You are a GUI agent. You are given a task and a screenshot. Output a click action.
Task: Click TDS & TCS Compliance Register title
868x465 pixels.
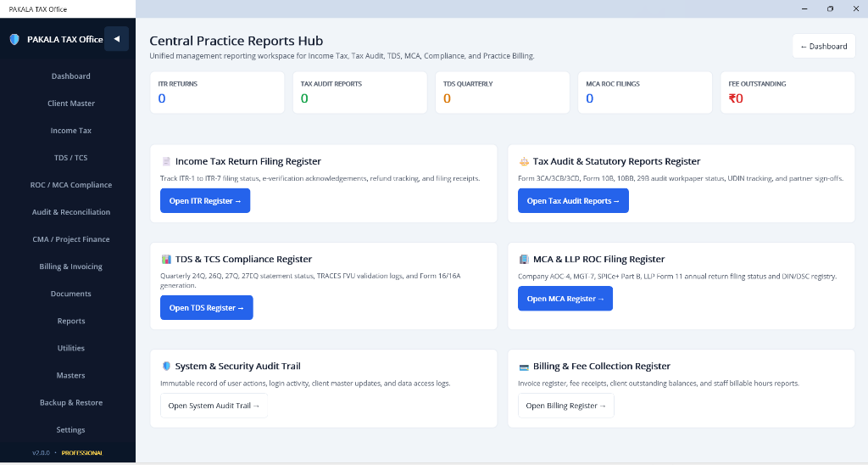point(243,259)
